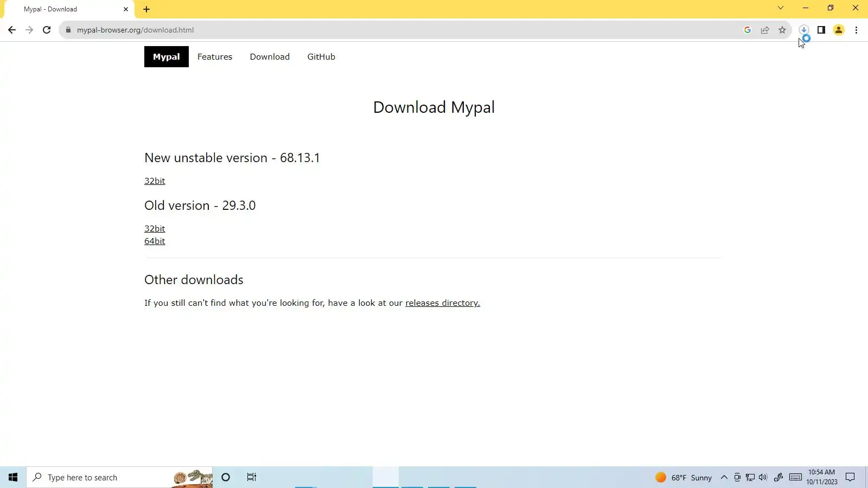Screen dimensions: 868x488
Task: Open the volume control tray icon
Action: 763,477
